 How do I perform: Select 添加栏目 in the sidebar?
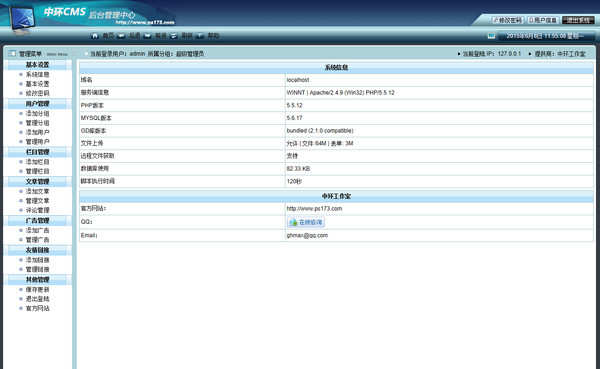coord(38,162)
